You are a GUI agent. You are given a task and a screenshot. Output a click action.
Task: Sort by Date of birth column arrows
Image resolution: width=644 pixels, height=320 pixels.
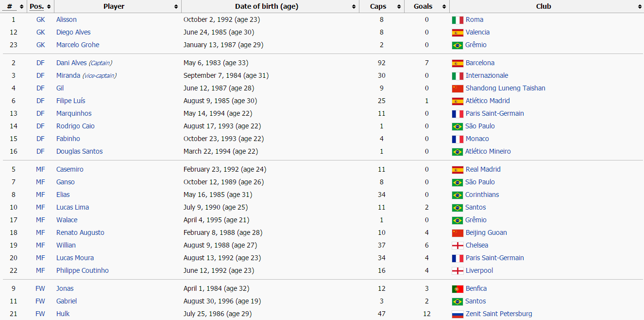click(x=354, y=7)
